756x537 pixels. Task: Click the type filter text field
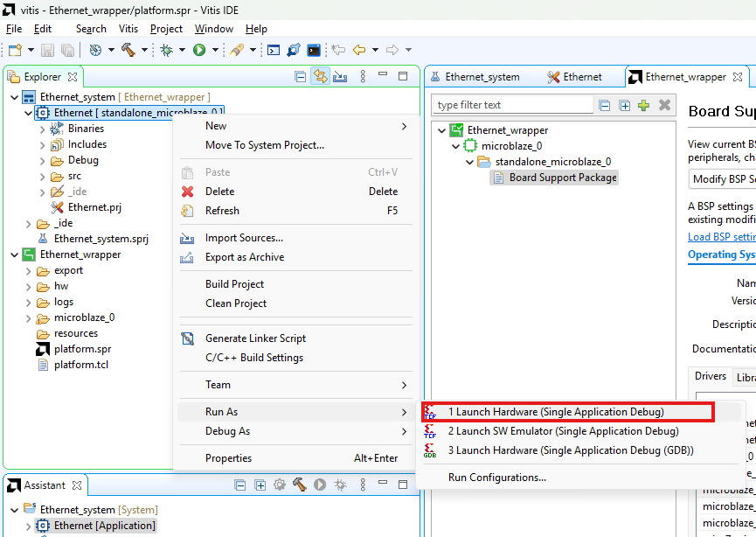point(512,105)
